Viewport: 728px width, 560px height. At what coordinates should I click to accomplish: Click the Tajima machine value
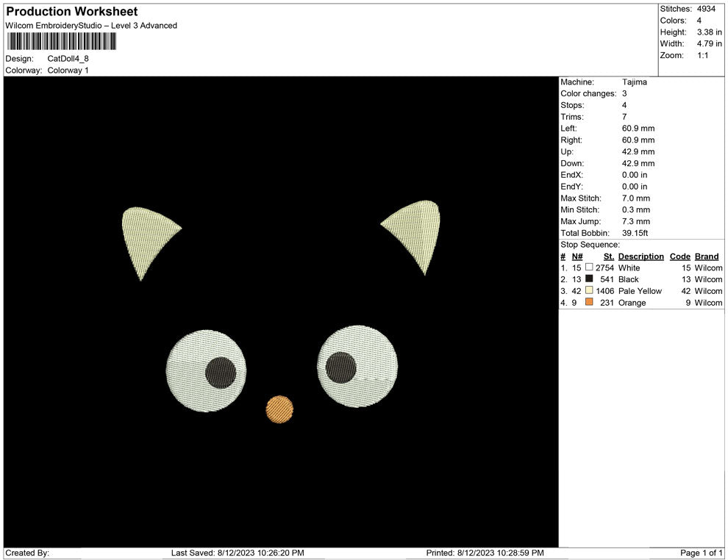click(635, 82)
